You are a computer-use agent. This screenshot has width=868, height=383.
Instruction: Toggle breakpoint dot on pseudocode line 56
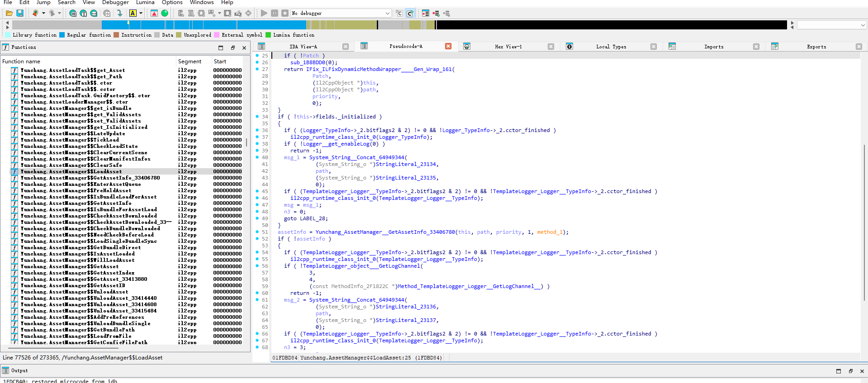coord(257,266)
